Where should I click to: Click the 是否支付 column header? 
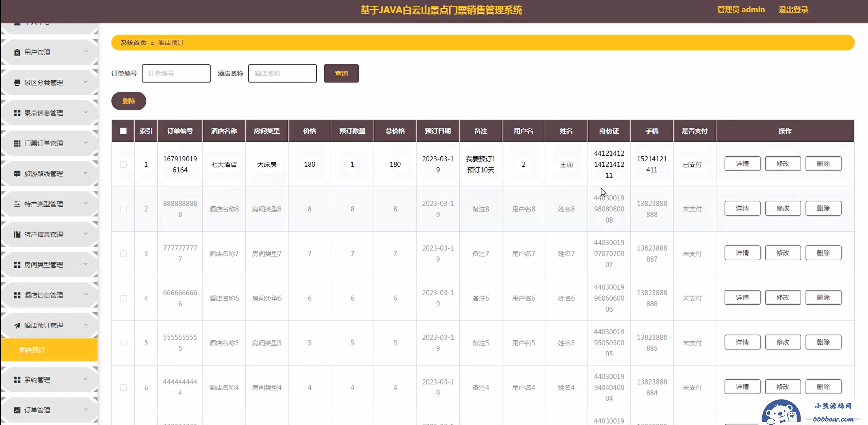pyautogui.click(x=695, y=131)
